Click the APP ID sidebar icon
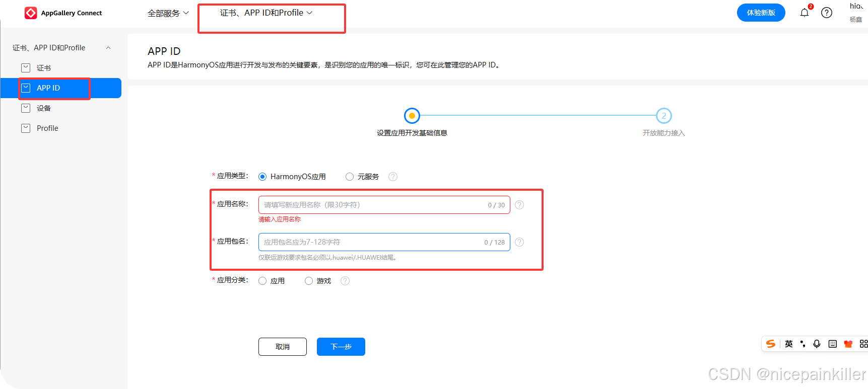This screenshot has width=868, height=389. [26, 88]
